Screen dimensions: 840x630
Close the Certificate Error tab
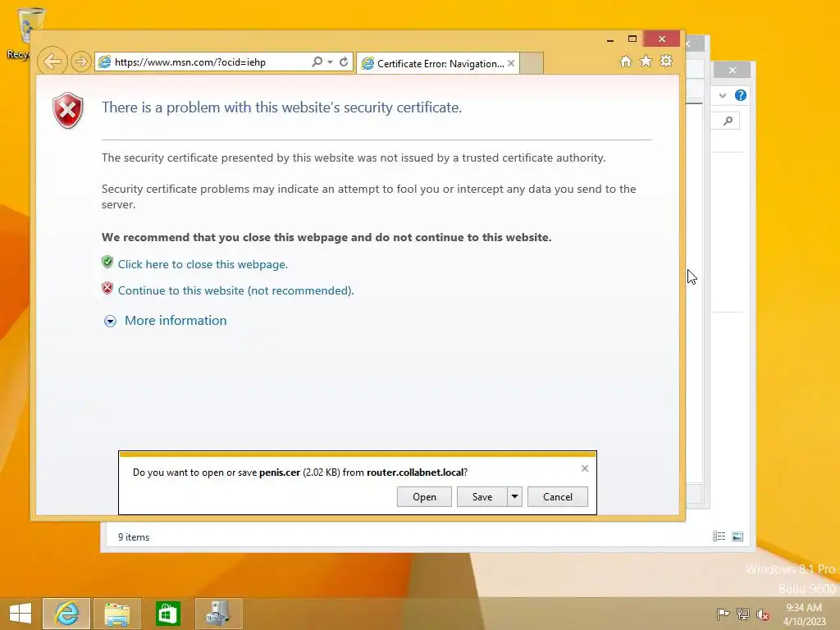[x=511, y=63]
